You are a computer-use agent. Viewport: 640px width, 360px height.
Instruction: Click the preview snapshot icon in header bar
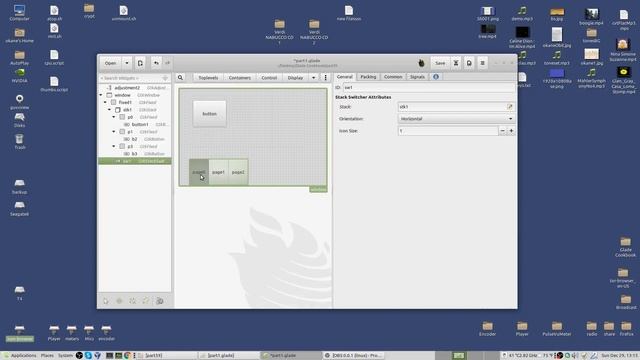[x=469, y=63]
